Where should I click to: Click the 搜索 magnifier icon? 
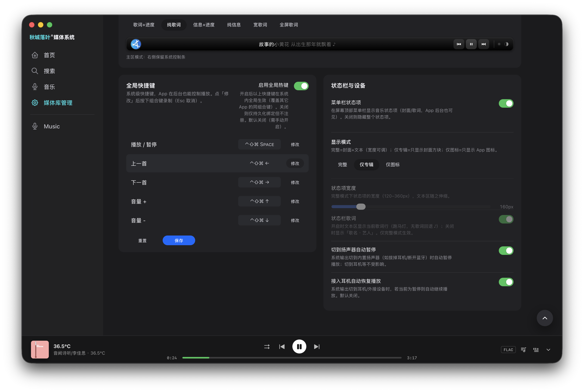point(35,71)
